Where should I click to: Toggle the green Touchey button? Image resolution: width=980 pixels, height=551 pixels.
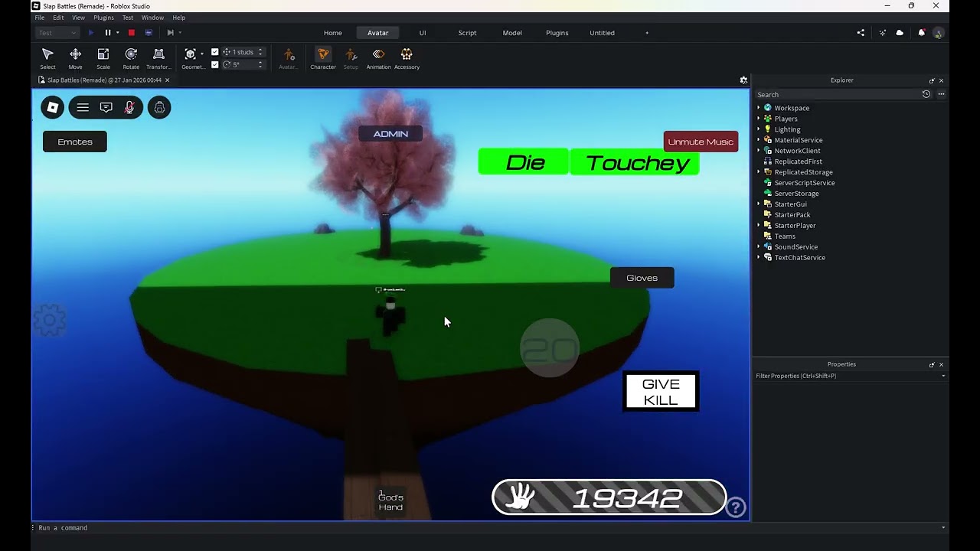pos(635,162)
